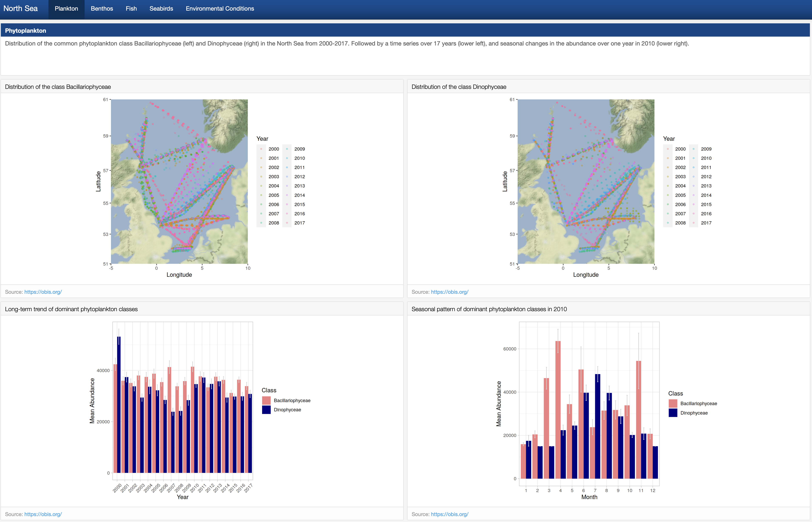Screen dimensions: 812x522
Task: Click the North Sea app title
Action: [x=20, y=8]
